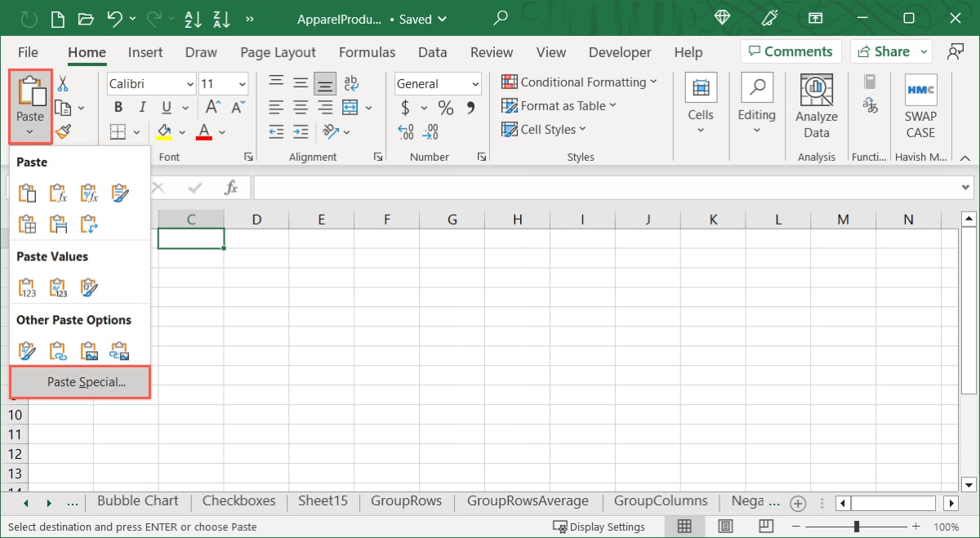Click column header G
Screen dimensions: 980x538
tap(452, 219)
